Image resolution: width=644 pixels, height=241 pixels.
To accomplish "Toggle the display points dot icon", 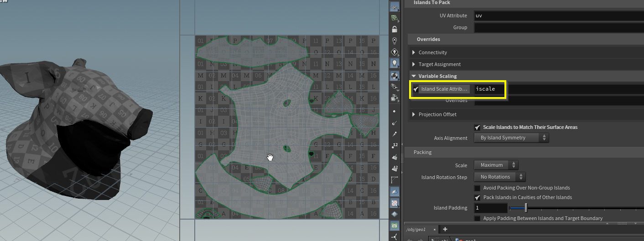I will click(x=395, y=111).
